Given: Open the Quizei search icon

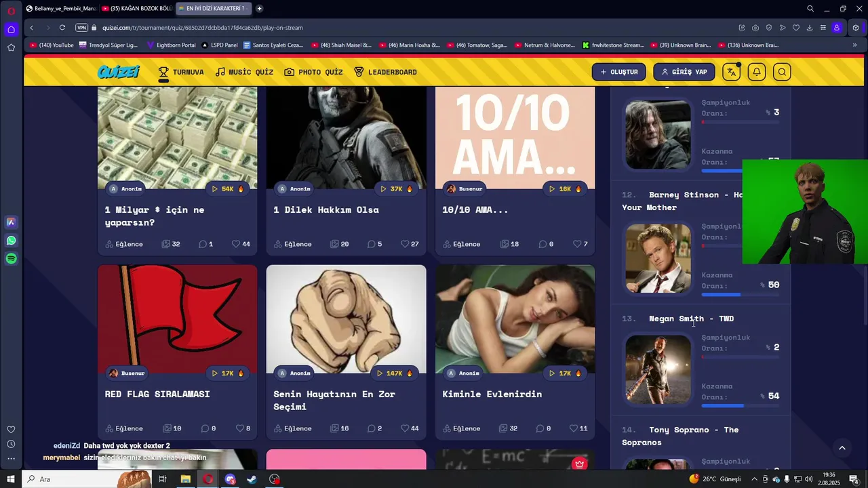Looking at the screenshot, I should pyautogui.click(x=782, y=72).
